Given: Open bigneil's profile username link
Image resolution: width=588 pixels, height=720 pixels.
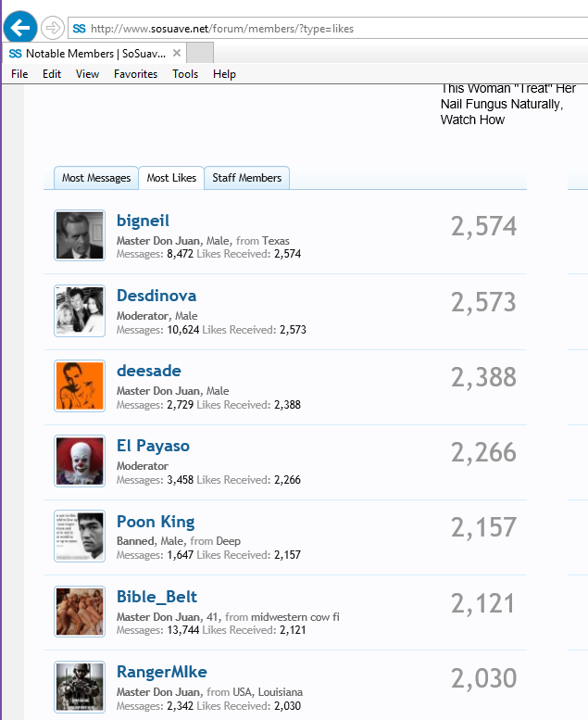Looking at the screenshot, I should (x=144, y=221).
